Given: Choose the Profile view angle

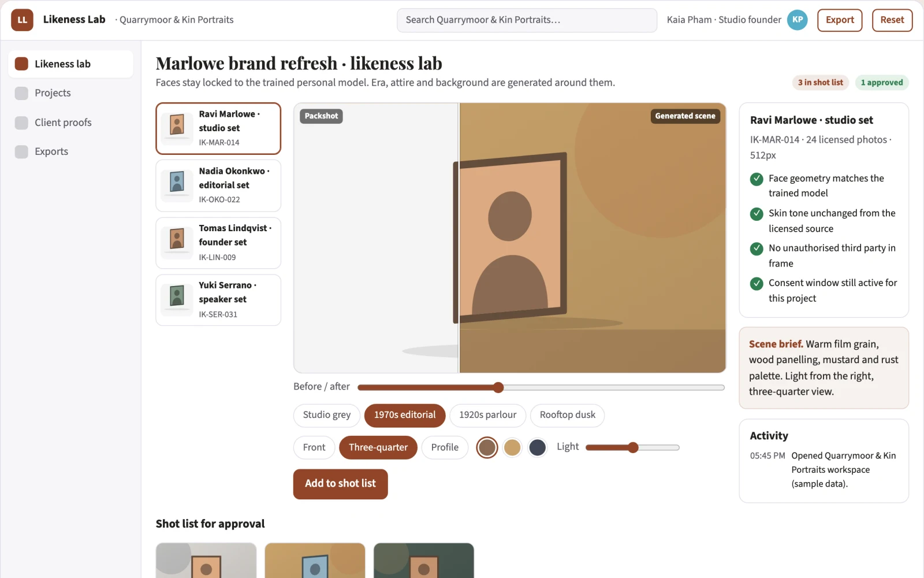Looking at the screenshot, I should pyautogui.click(x=445, y=447).
